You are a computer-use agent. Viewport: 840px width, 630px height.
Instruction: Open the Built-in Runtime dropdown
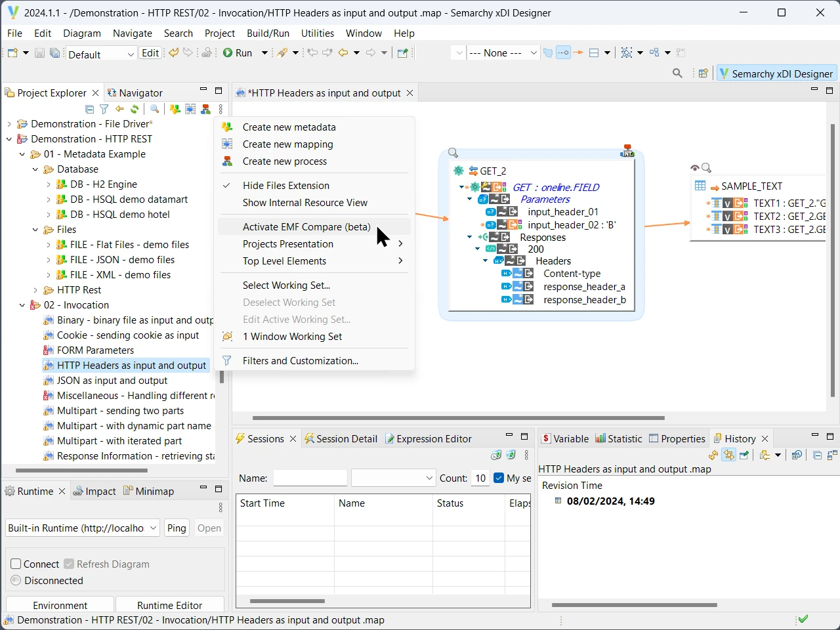coord(153,528)
